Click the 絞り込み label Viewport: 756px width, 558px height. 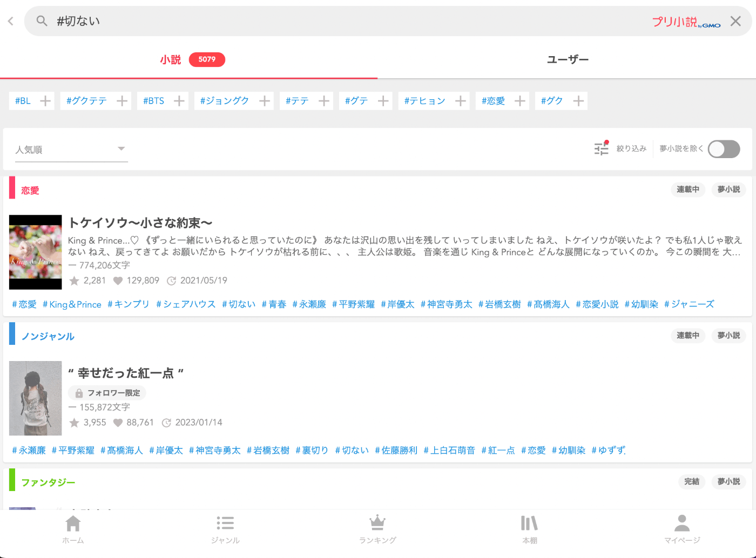click(x=631, y=148)
